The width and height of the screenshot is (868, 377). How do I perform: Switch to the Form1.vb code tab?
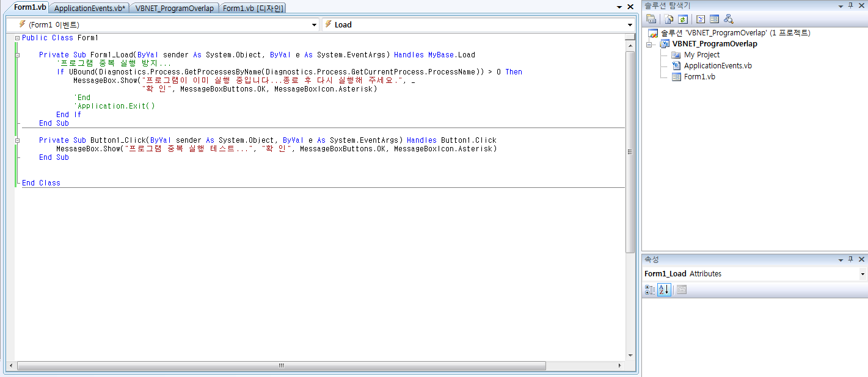click(x=29, y=7)
